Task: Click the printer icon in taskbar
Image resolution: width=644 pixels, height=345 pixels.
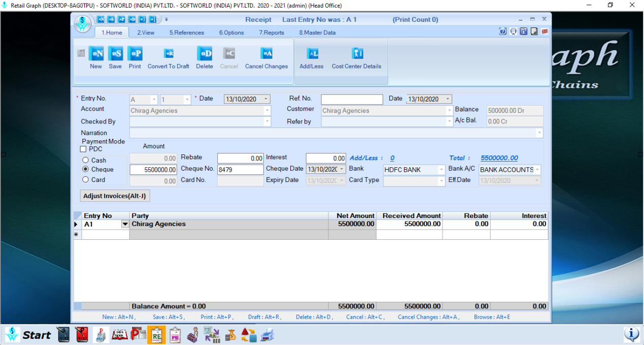Action: pyautogui.click(x=267, y=335)
